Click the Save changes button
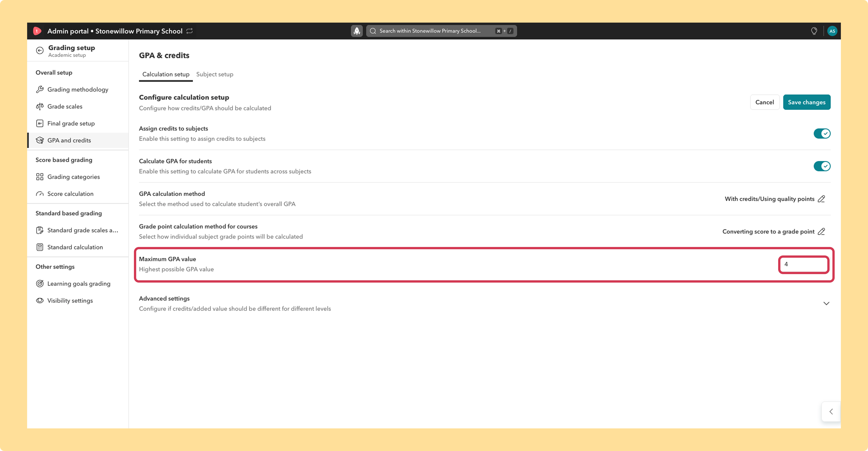 (x=807, y=102)
